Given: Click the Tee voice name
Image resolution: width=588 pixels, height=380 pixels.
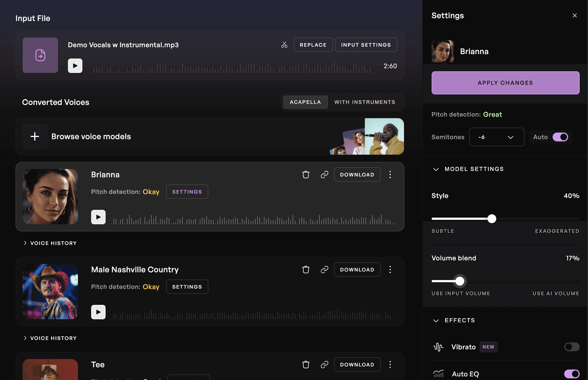Looking at the screenshot, I should pyautogui.click(x=98, y=365).
